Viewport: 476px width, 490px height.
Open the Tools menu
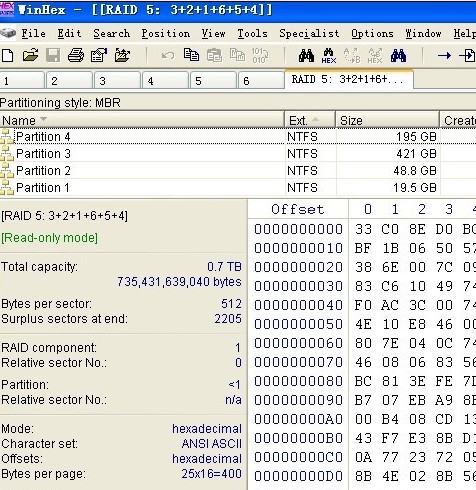pos(252,33)
